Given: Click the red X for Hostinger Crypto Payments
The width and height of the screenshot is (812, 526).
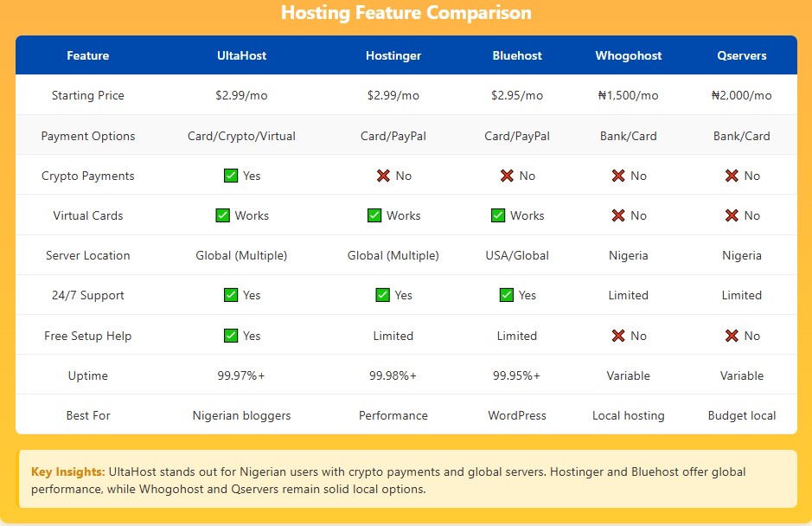Looking at the screenshot, I should pos(383,176).
